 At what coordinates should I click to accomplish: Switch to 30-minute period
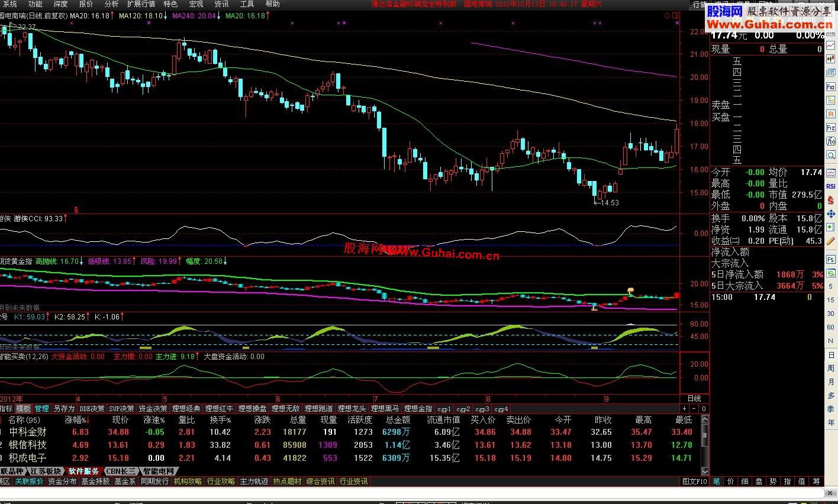tap(831, 314)
